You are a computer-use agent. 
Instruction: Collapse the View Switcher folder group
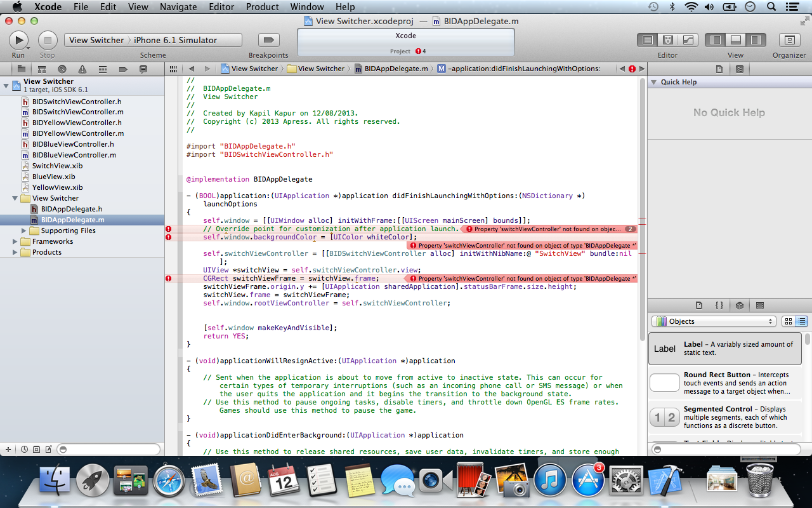16,198
